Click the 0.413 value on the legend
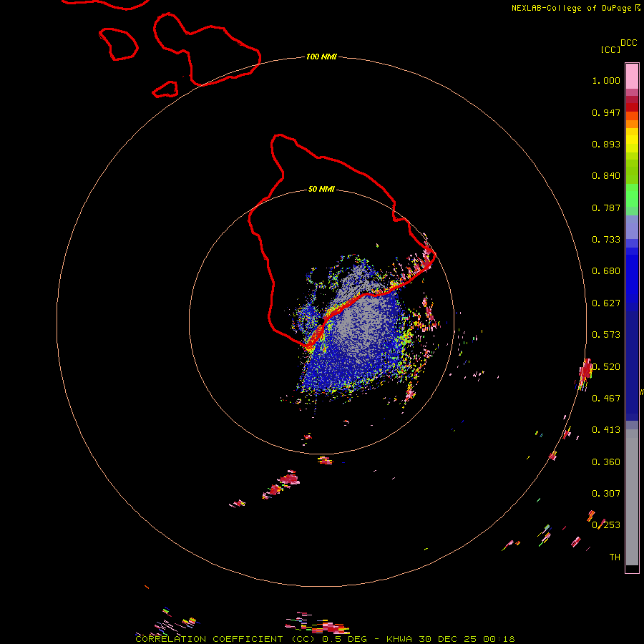Screen dimensions: 644x644 click(x=606, y=430)
